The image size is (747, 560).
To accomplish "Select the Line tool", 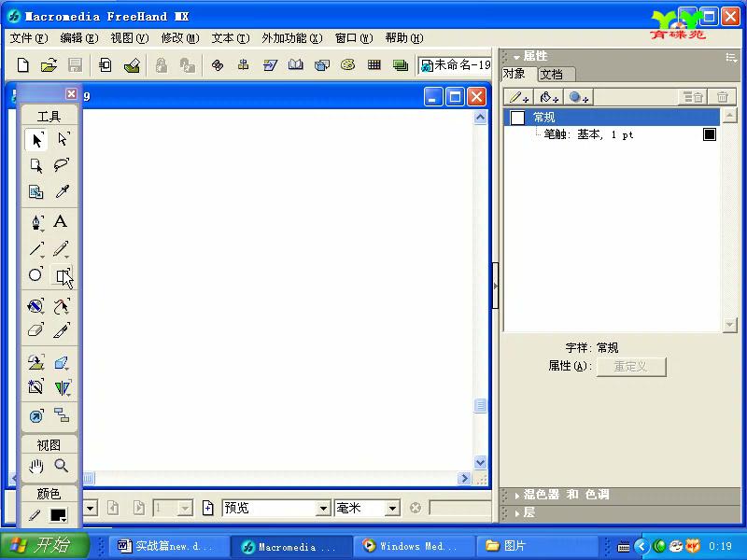I will [36, 248].
